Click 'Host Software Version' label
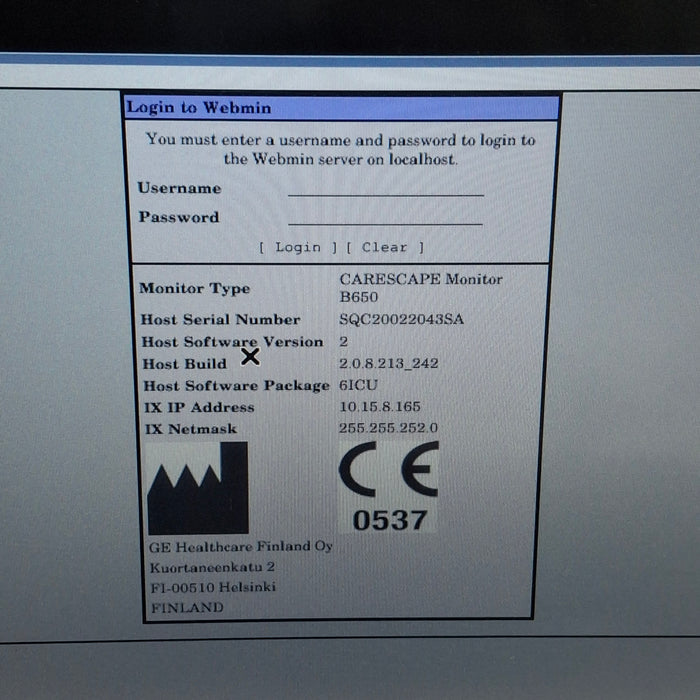This screenshot has width=700, height=700. (x=232, y=342)
